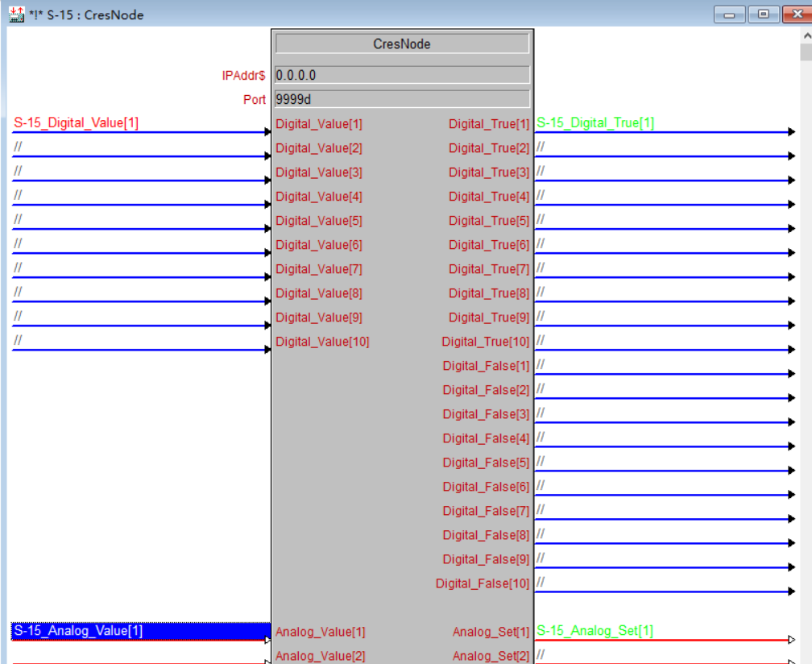812x664 pixels.
Task: Click the Digital_False[2] output label
Action: [x=487, y=390]
